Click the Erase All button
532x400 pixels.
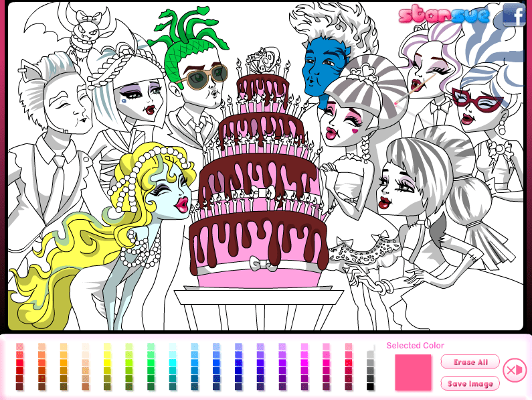coord(470,362)
